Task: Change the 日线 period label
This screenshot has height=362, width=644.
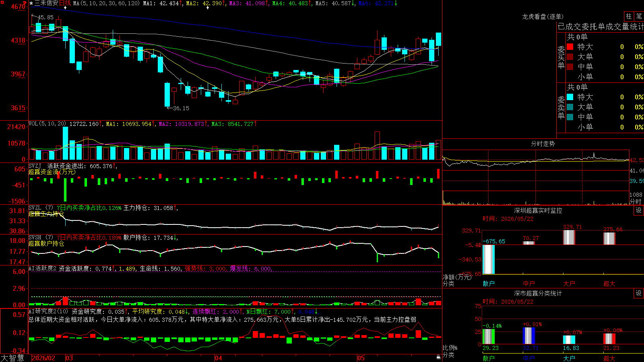Action: click(65, 3)
